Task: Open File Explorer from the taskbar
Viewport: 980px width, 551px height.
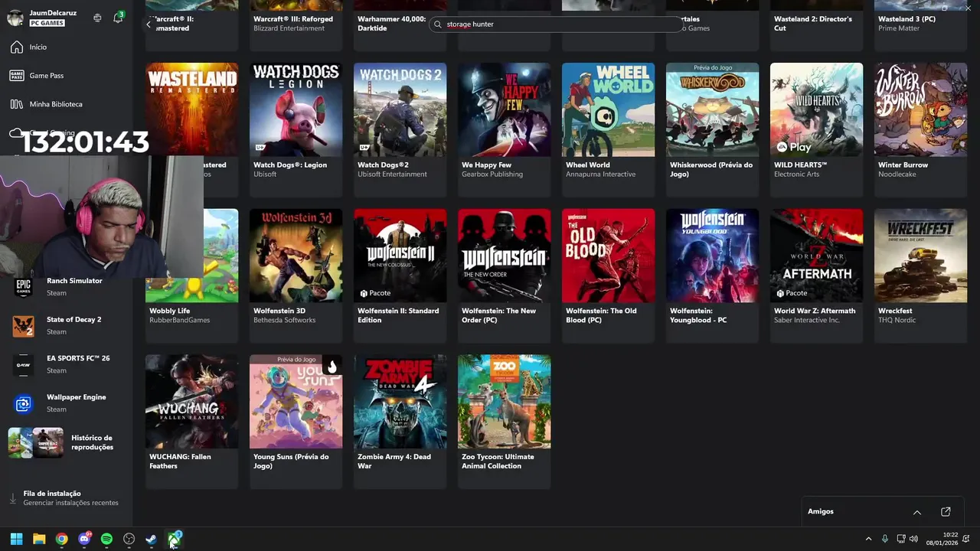Action: 39,539
